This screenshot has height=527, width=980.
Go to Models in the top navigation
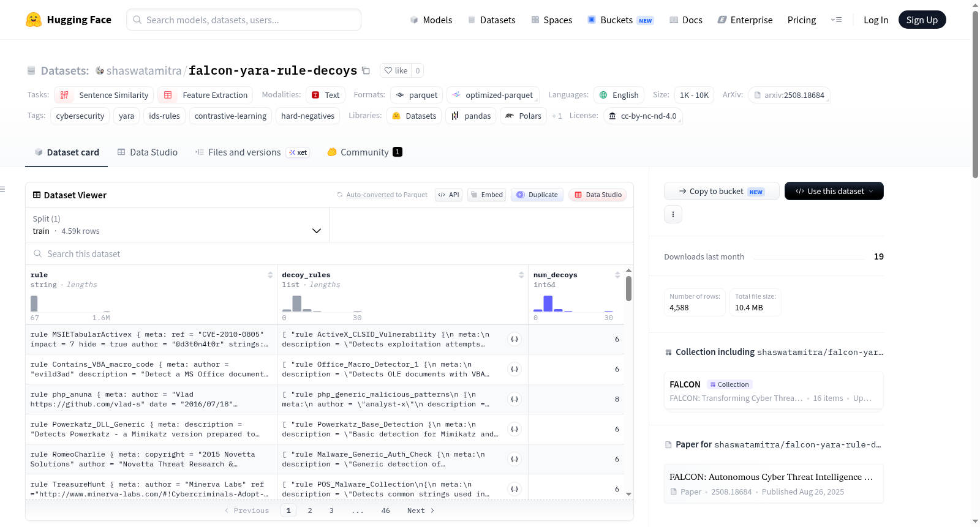[x=431, y=20]
